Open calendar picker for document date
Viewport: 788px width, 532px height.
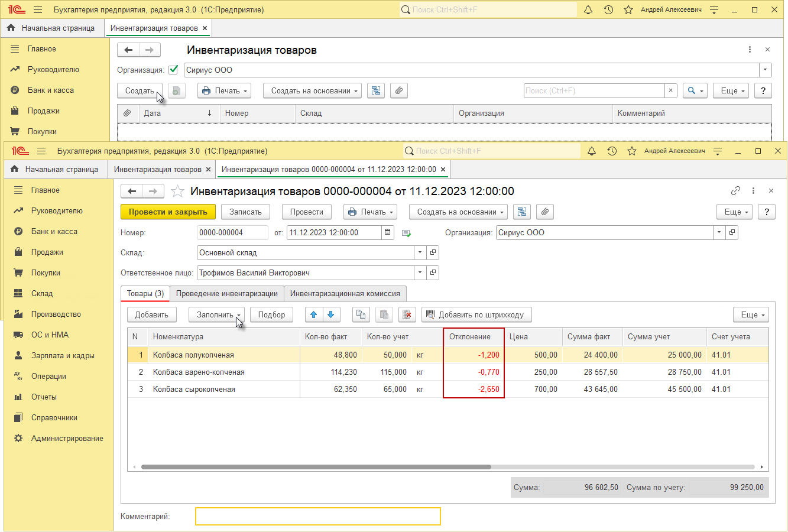click(x=388, y=232)
